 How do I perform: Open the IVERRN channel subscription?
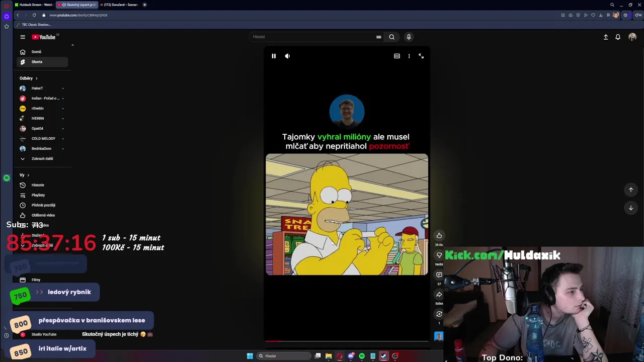point(42,118)
